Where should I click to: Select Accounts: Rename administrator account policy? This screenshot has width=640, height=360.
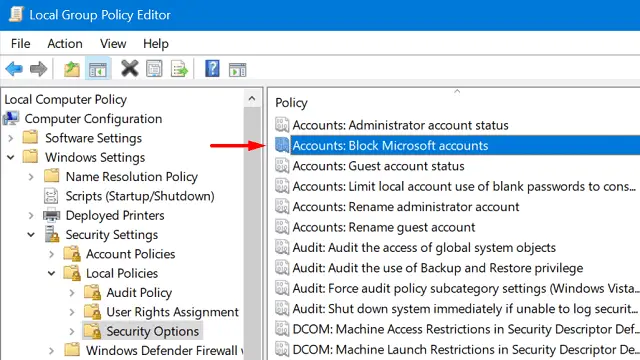click(406, 207)
